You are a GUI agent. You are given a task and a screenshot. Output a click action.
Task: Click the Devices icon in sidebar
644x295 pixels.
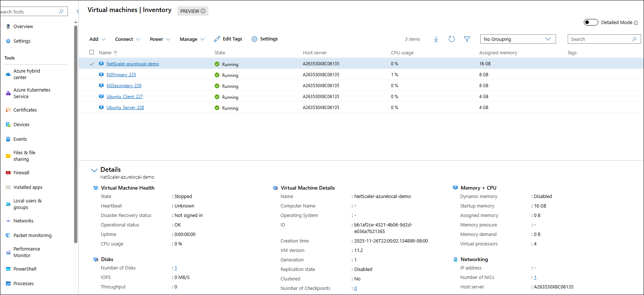point(8,124)
